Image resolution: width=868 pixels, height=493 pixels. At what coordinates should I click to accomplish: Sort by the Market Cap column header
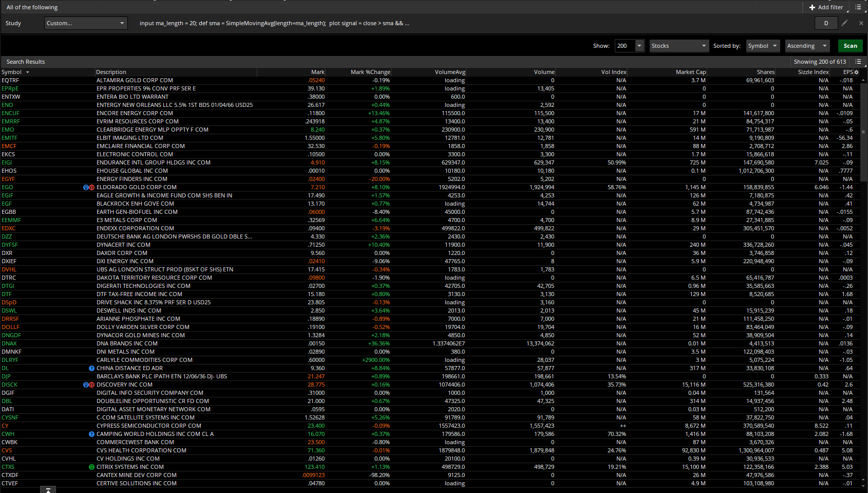pos(691,72)
